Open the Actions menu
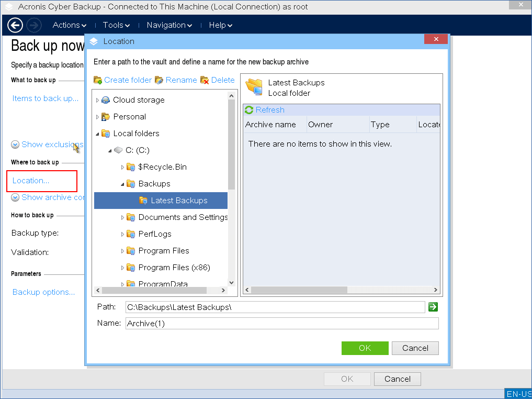 point(69,25)
